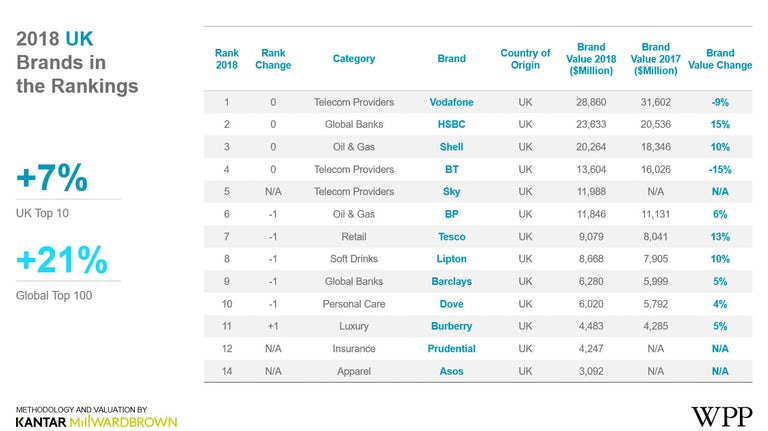Click the Country of Origin column header
Image resolution: width=768 pixels, height=431 pixels.
[525, 59]
